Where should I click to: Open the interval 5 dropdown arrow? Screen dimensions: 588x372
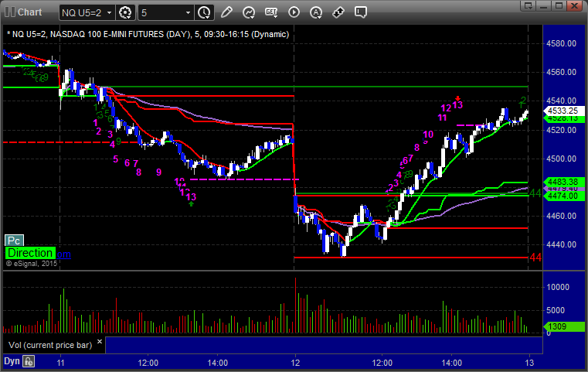click(188, 13)
